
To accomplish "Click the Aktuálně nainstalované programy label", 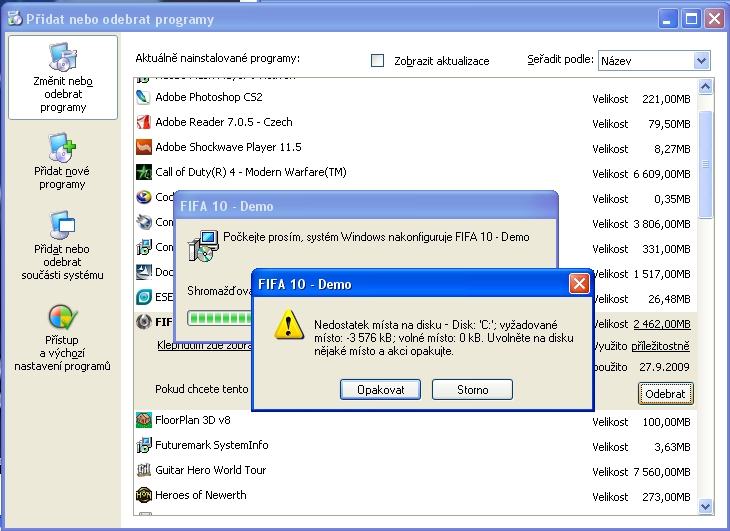I will click(217, 59).
